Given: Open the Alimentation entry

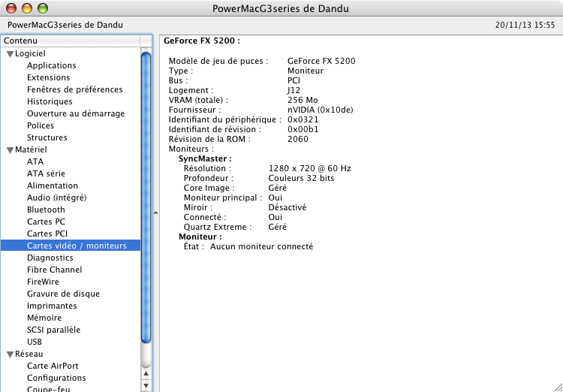Looking at the screenshot, I should (53, 185).
